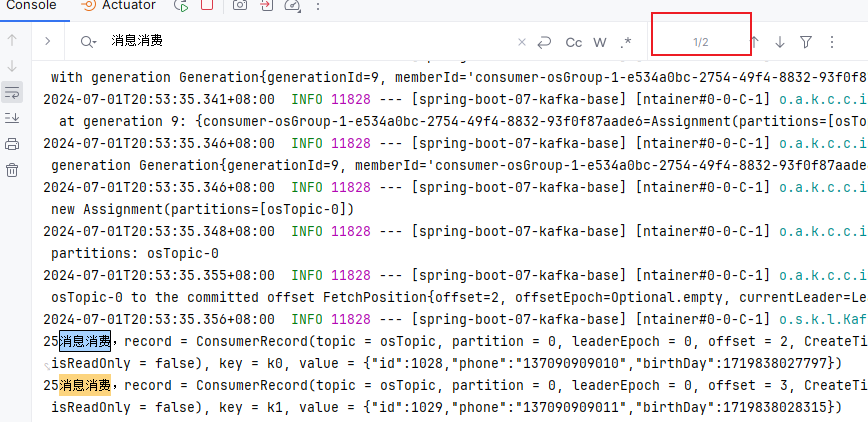Open the search history dropdown icon

point(88,42)
